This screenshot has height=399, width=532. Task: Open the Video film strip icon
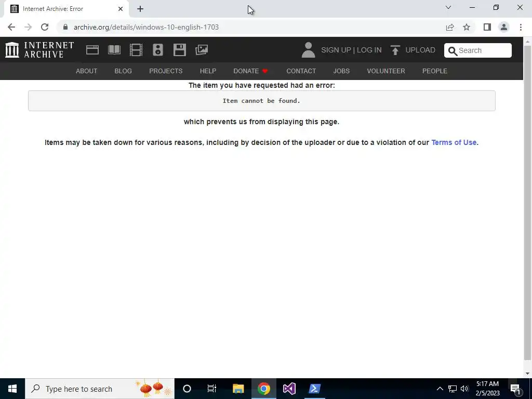pyautogui.click(x=136, y=50)
